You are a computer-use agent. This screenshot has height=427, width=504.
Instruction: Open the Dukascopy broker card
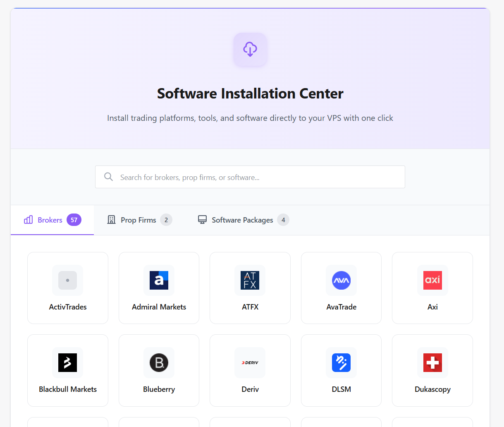coord(432,370)
